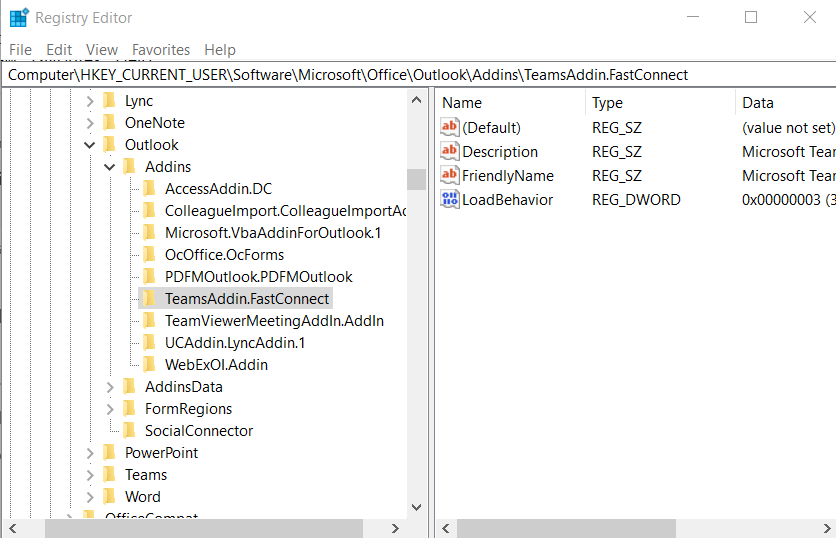
Task: Click the Registry Editor title bar icon
Action: [x=18, y=18]
